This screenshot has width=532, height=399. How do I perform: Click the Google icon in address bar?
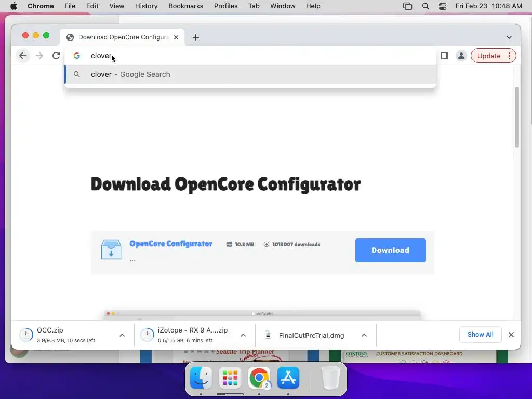(77, 56)
